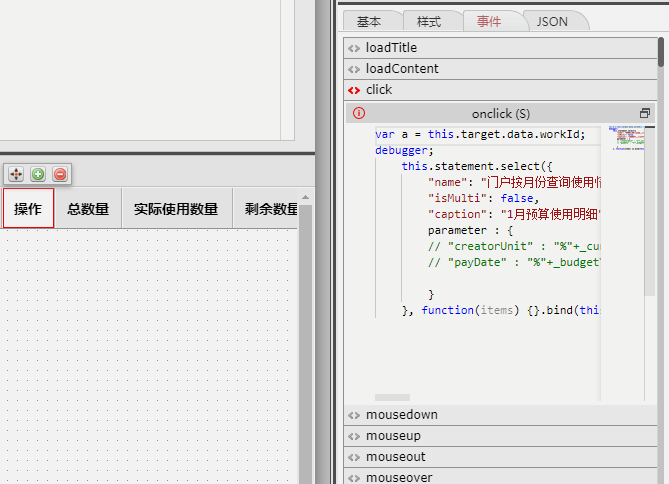
Task: Select the 实际使用数量 column header
Action: [x=176, y=209]
